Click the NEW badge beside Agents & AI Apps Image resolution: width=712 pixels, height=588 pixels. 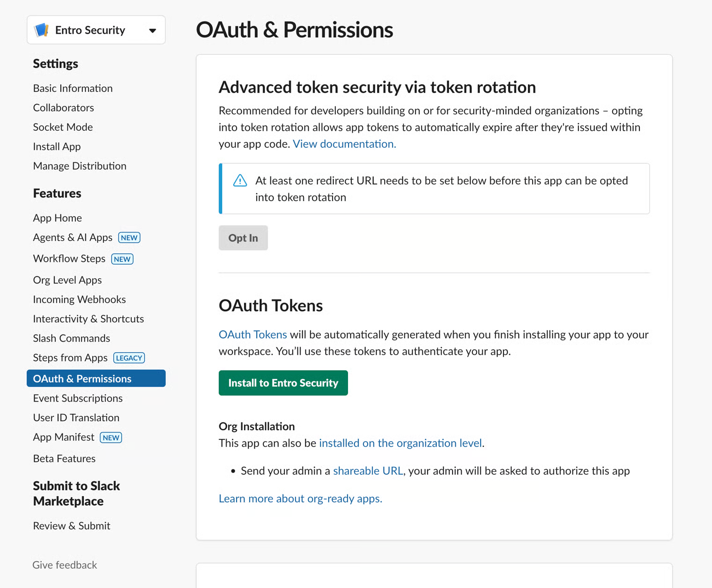pyautogui.click(x=129, y=238)
